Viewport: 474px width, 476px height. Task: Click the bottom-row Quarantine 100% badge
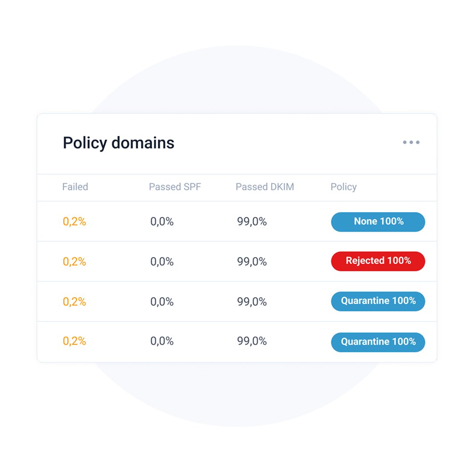(378, 342)
